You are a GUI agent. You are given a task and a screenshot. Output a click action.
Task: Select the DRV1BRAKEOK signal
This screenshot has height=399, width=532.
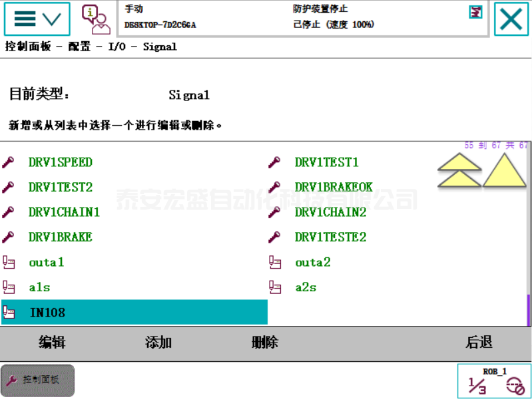pos(334,187)
